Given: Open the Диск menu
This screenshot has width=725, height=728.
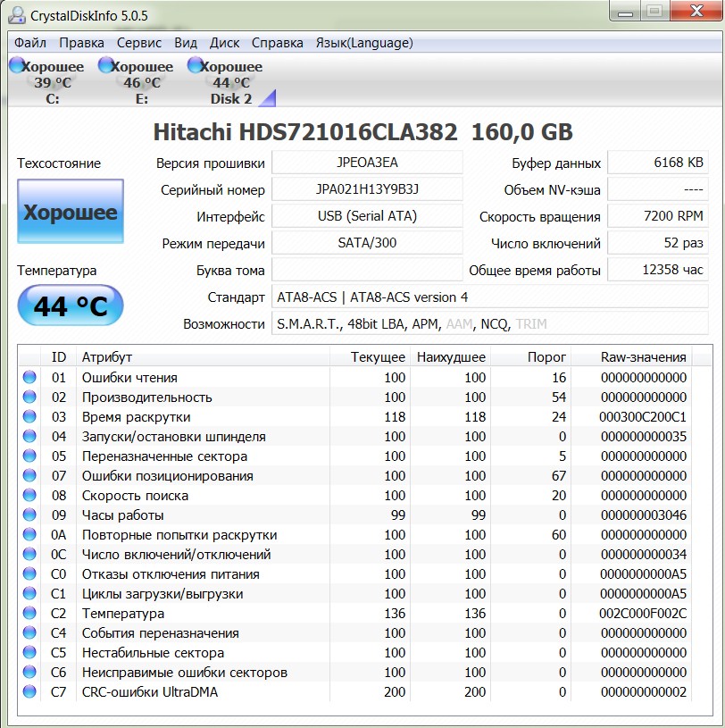Looking at the screenshot, I should (x=224, y=43).
